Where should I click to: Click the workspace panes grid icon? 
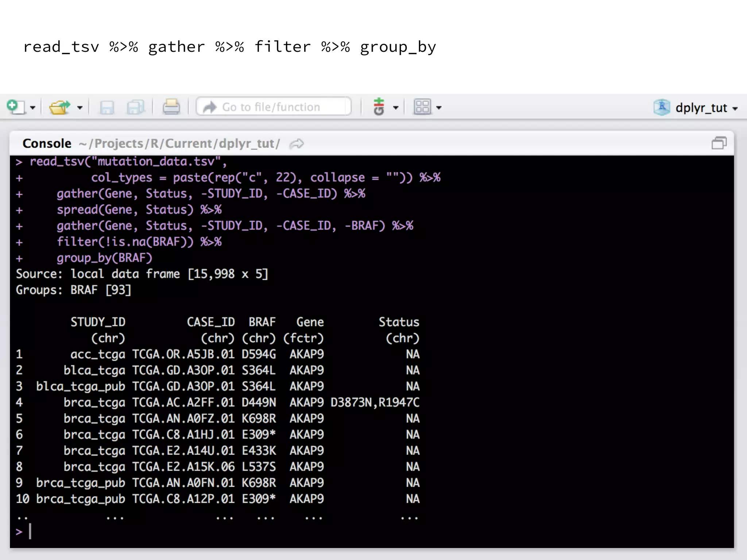(422, 107)
